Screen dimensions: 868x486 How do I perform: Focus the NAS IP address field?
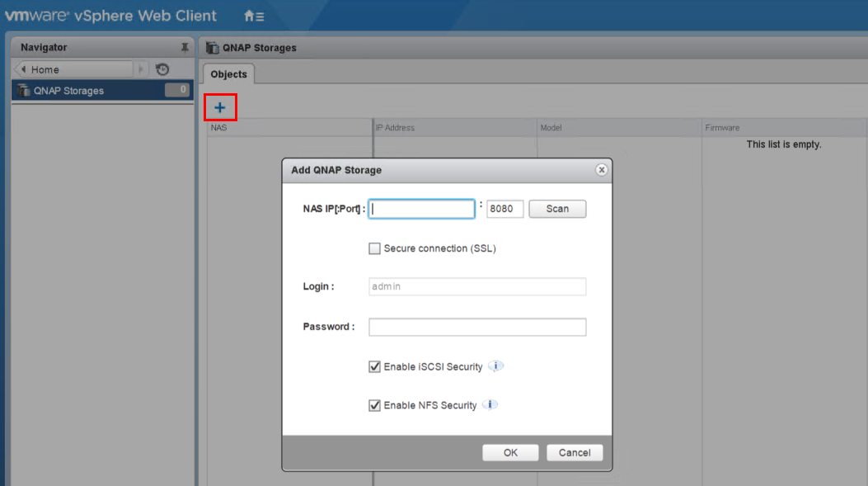point(422,209)
